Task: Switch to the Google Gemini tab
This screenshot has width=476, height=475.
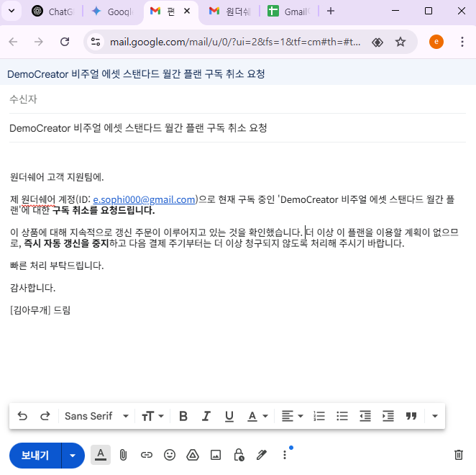Action: pyautogui.click(x=114, y=12)
